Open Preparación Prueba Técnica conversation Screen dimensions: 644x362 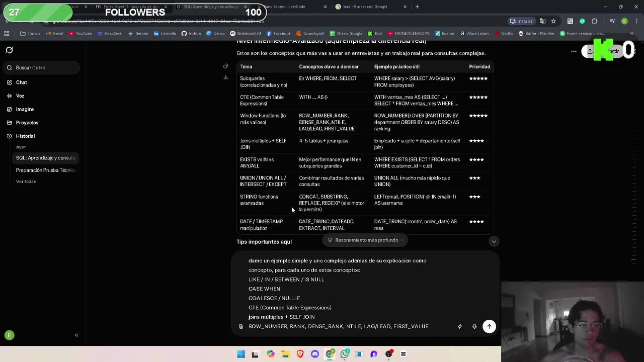(x=46, y=170)
